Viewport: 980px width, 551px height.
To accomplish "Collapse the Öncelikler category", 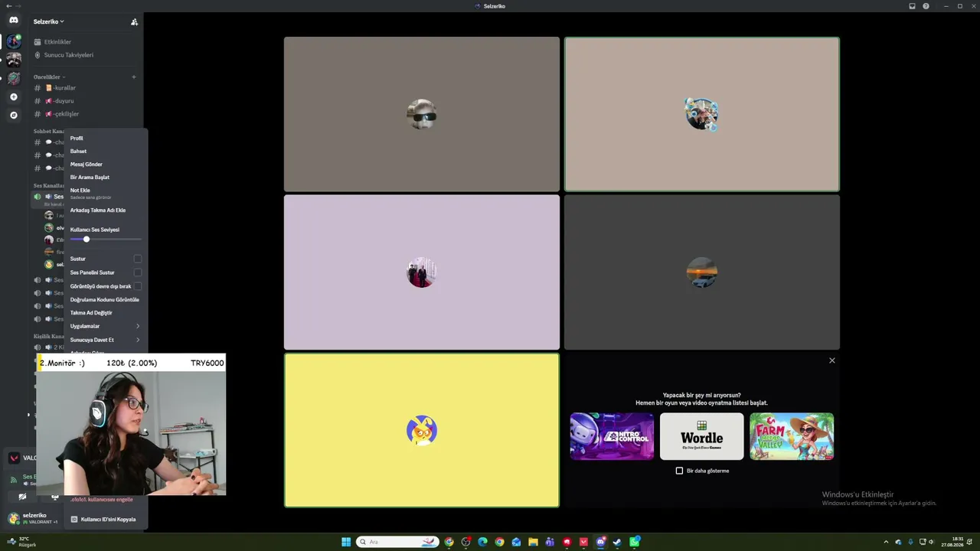I will click(x=49, y=77).
